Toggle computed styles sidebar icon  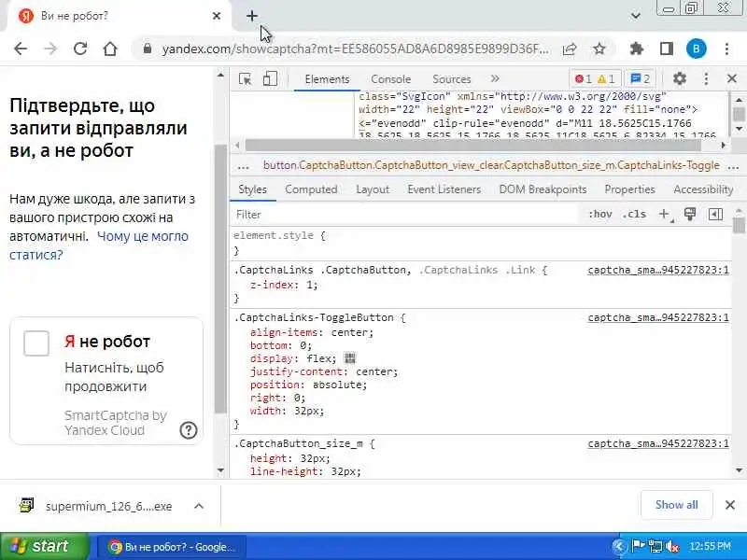click(x=715, y=215)
